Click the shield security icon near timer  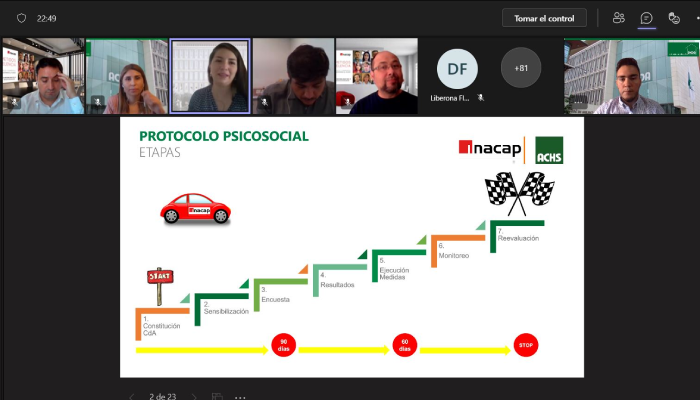(x=21, y=18)
